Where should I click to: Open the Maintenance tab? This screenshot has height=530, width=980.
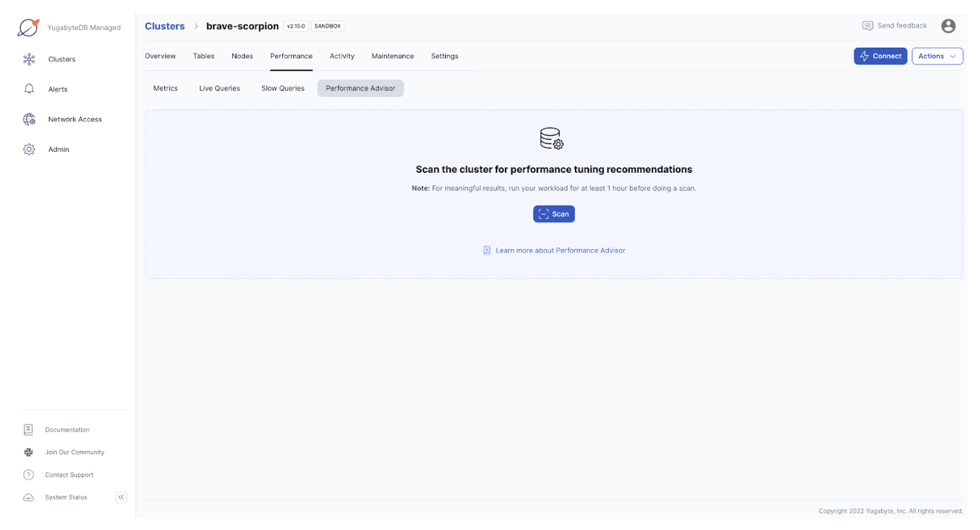click(x=393, y=55)
